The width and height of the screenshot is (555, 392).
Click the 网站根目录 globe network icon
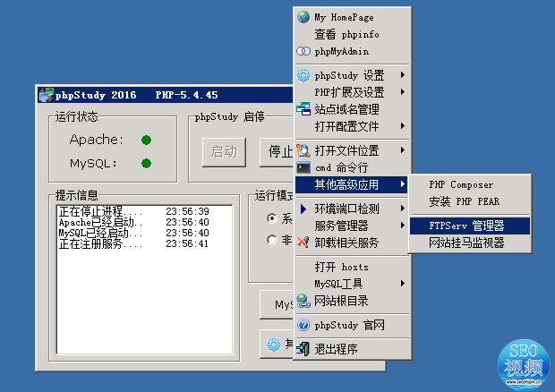303,301
